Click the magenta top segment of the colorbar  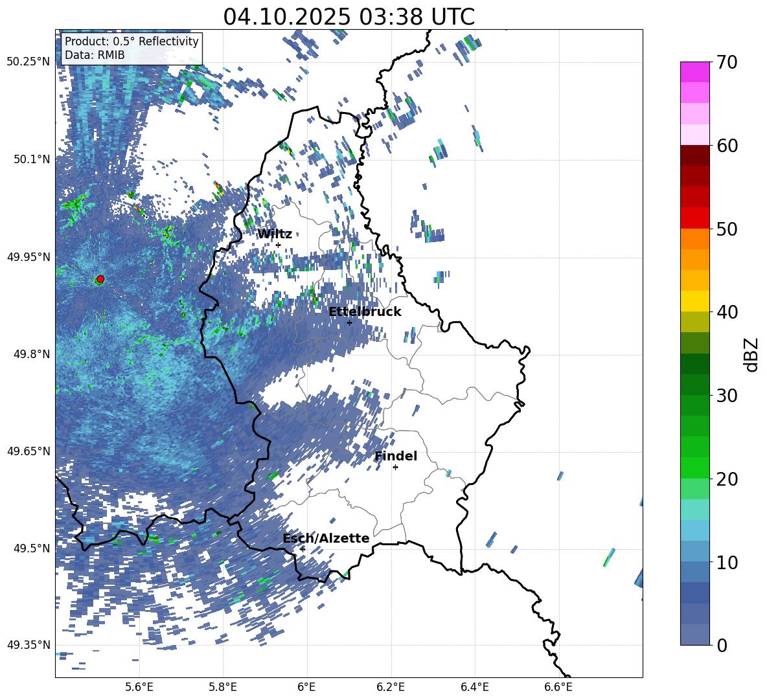pos(694,72)
